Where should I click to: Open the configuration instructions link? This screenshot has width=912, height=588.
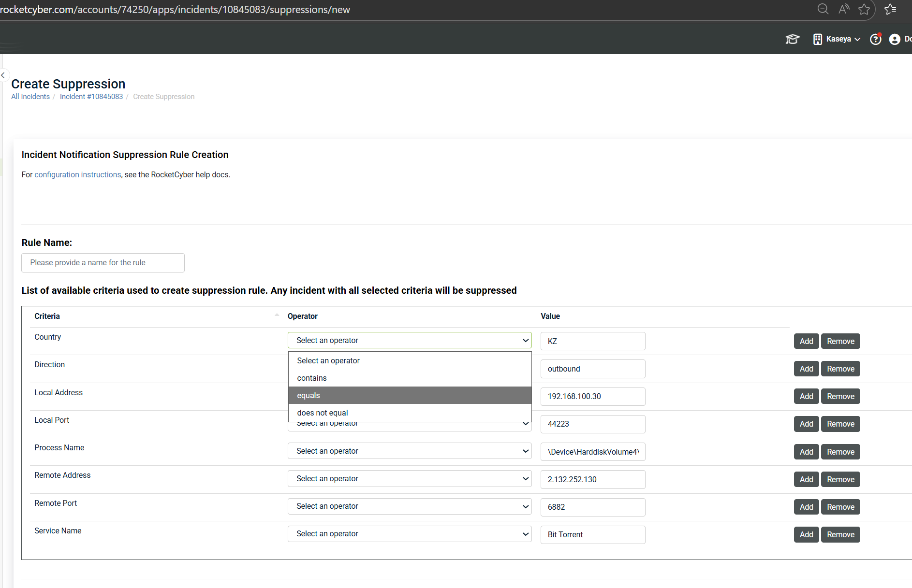tap(78, 175)
